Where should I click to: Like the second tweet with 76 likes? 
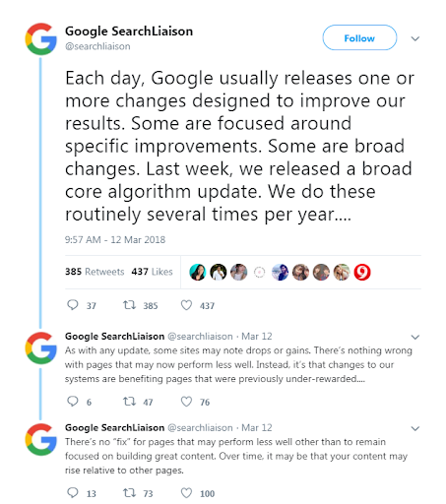(x=186, y=402)
